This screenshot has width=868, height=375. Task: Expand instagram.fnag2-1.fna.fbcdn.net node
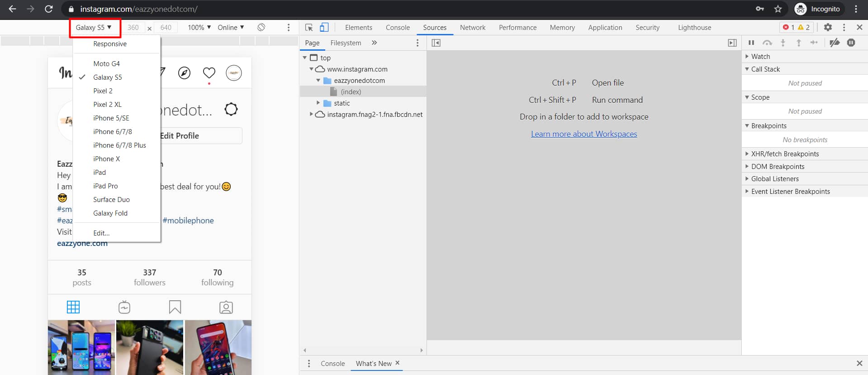[x=311, y=115]
